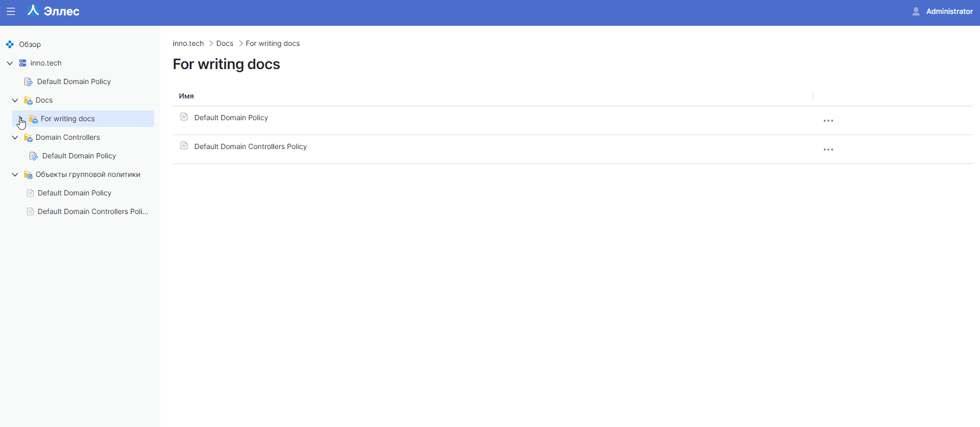Collapse the inno.tech tree node
Image resolution: width=980 pixels, height=427 pixels.
coord(10,63)
